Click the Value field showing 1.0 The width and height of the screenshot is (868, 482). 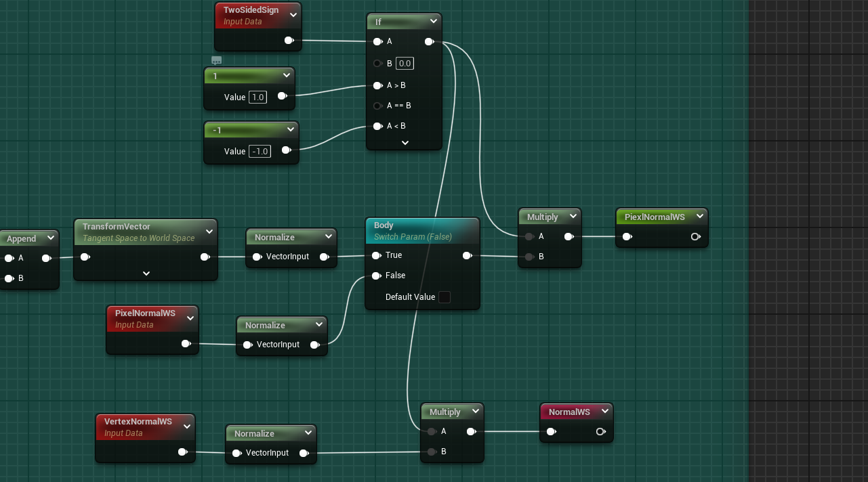tap(257, 97)
